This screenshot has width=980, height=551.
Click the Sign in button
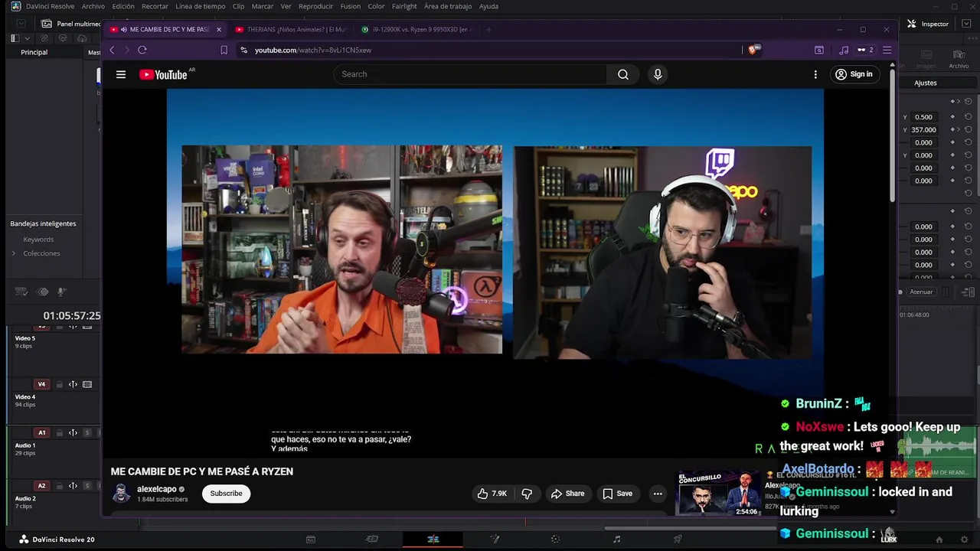854,74
